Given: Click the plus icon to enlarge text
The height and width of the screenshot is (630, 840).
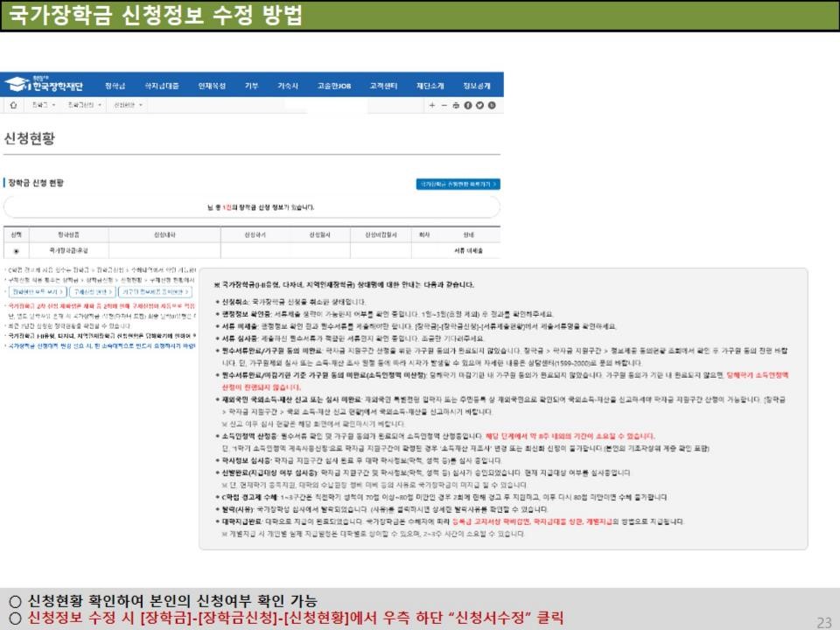Looking at the screenshot, I should 432,105.
